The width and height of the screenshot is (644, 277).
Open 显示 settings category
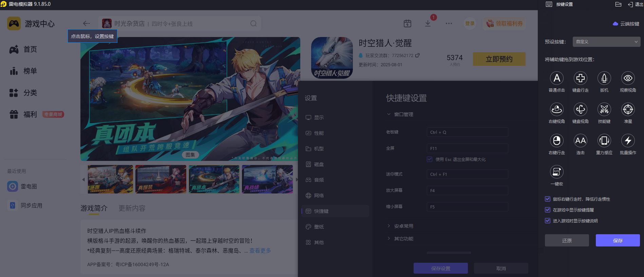[x=335, y=117]
